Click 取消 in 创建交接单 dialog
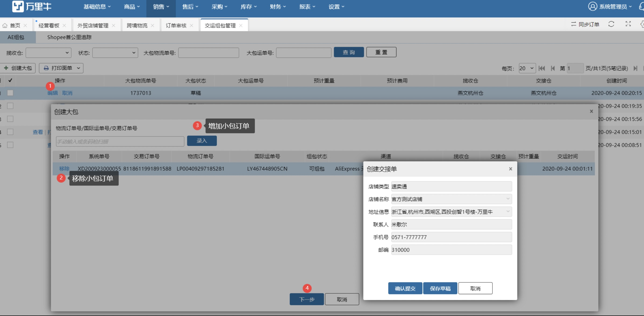Screen dimensions: 644x316 point(475,288)
